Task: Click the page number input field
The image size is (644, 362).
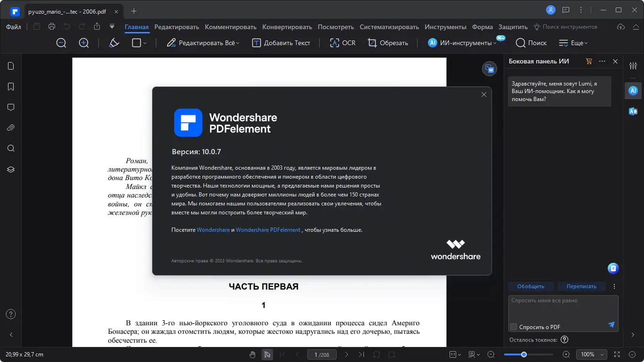Action: click(322, 354)
